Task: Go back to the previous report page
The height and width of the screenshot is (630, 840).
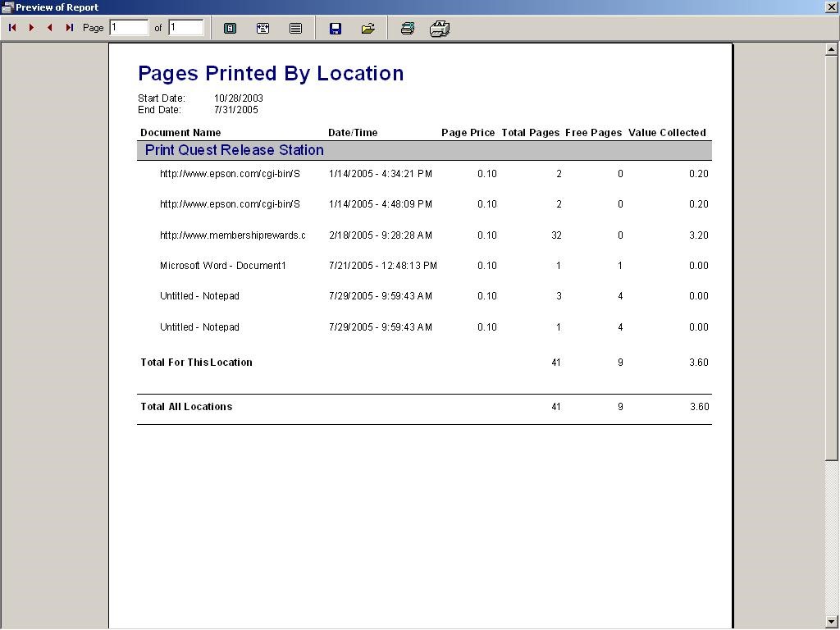Action: click(50, 27)
